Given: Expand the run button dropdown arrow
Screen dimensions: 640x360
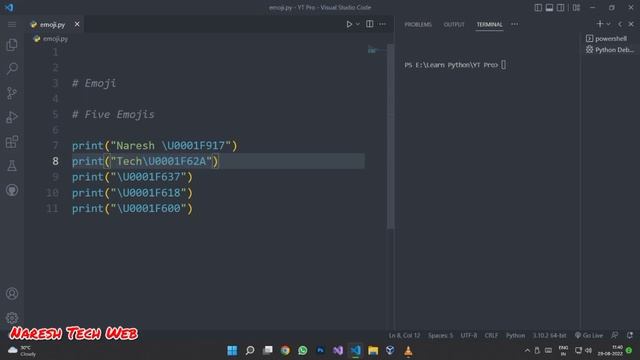Looking at the screenshot, I should point(358,24).
